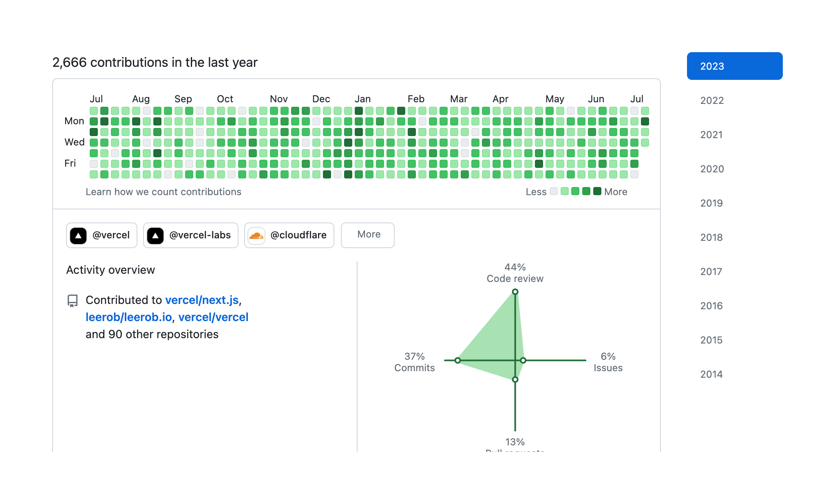This screenshot has width=835, height=504.
Task: Click the repository icon beside Contributed to
Action: [x=73, y=301]
